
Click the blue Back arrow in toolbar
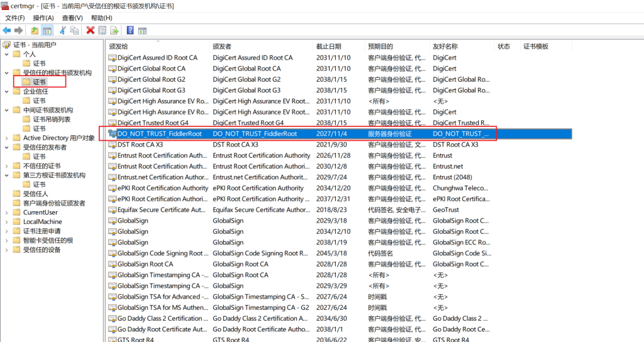point(7,30)
